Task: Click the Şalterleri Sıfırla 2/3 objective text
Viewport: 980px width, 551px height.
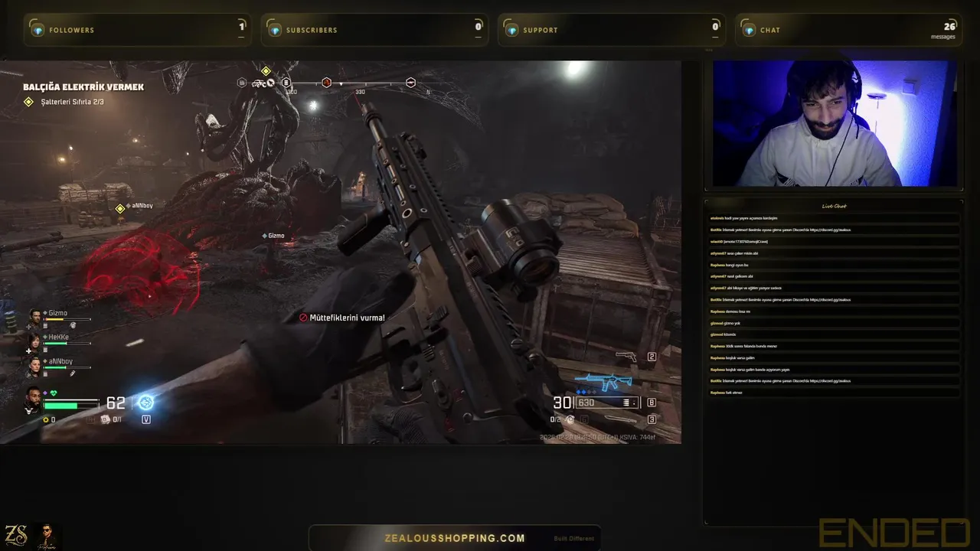Action: pyautogui.click(x=72, y=102)
